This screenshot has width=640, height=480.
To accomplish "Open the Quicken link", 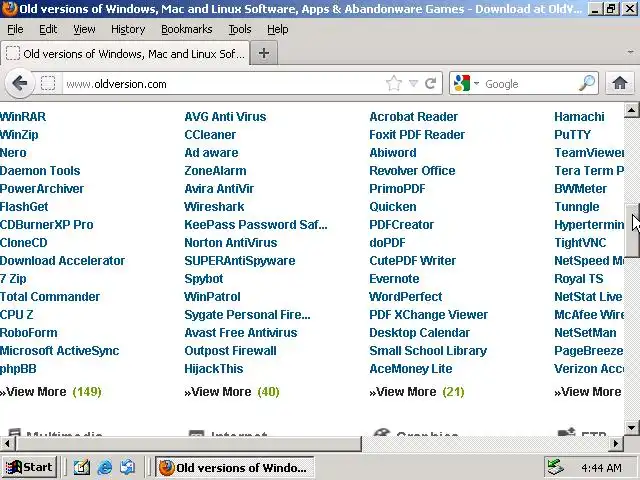I will (x=393, y=207).
